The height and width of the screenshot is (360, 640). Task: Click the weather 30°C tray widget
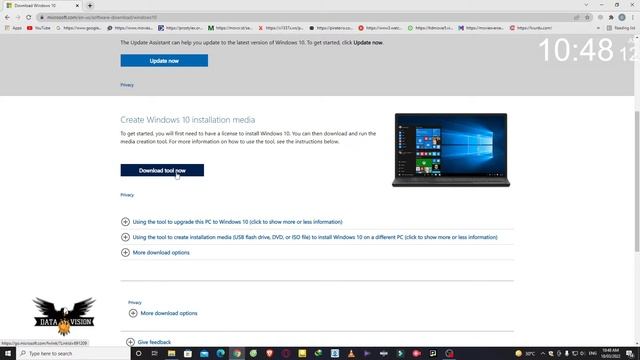click(x=525, y=353)
